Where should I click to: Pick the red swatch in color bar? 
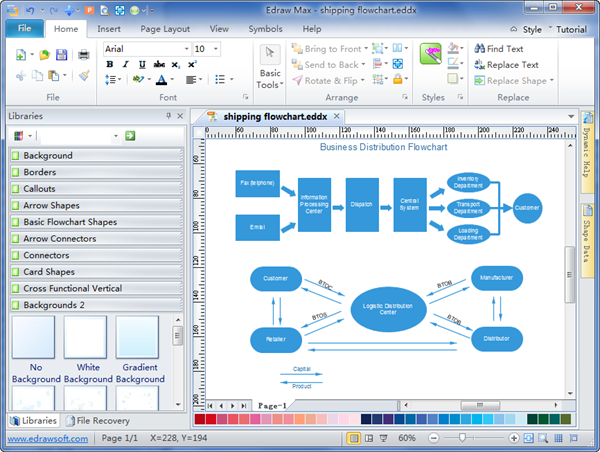(x=211, y=419)
